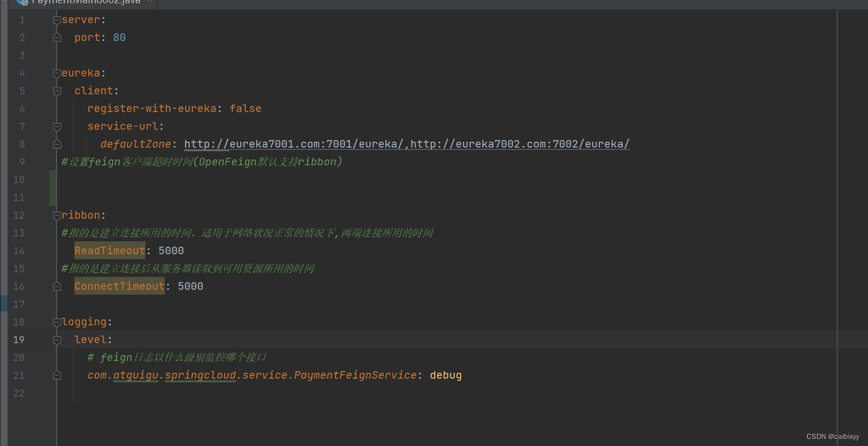Click the 'client' key
This screenshot has height=446, width=868.
coord(94,91)
